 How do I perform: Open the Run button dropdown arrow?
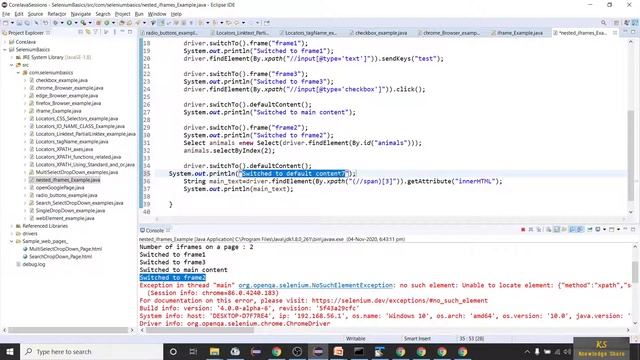click(76, 23)
